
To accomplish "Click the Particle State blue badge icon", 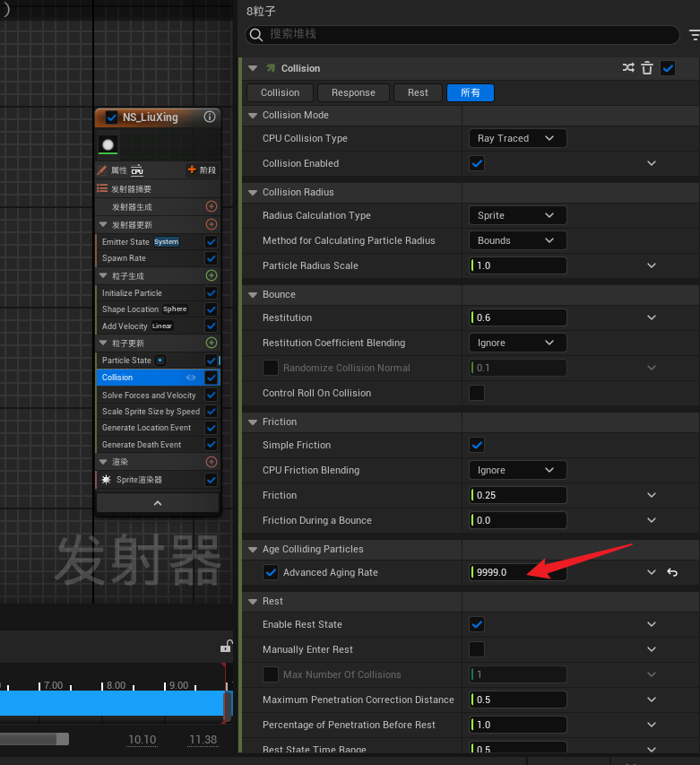I will tap(160, 360).
